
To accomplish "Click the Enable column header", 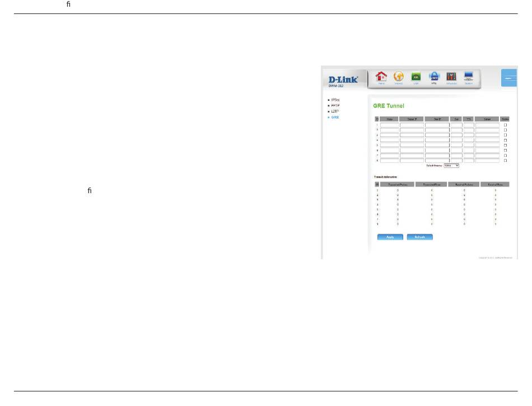I will 505,119.
